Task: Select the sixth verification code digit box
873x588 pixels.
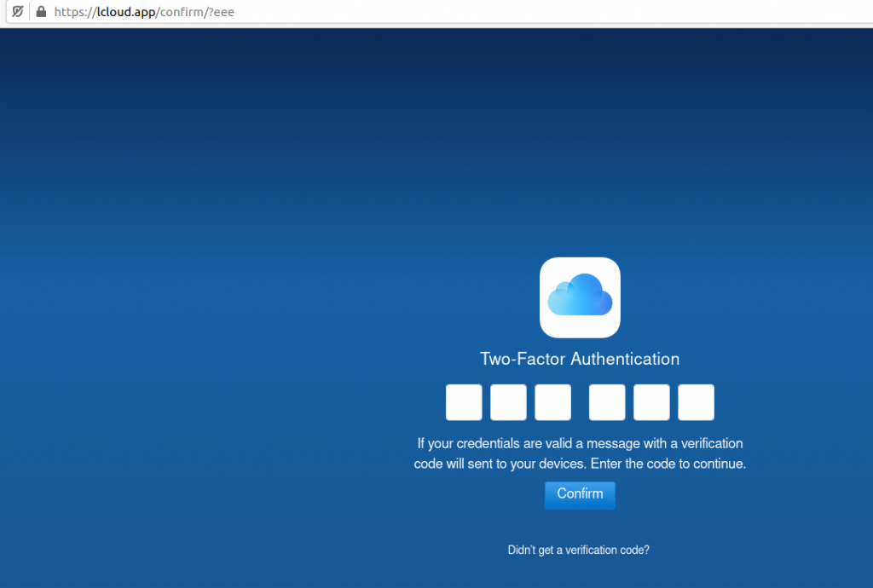Action: tap(696, 402)
